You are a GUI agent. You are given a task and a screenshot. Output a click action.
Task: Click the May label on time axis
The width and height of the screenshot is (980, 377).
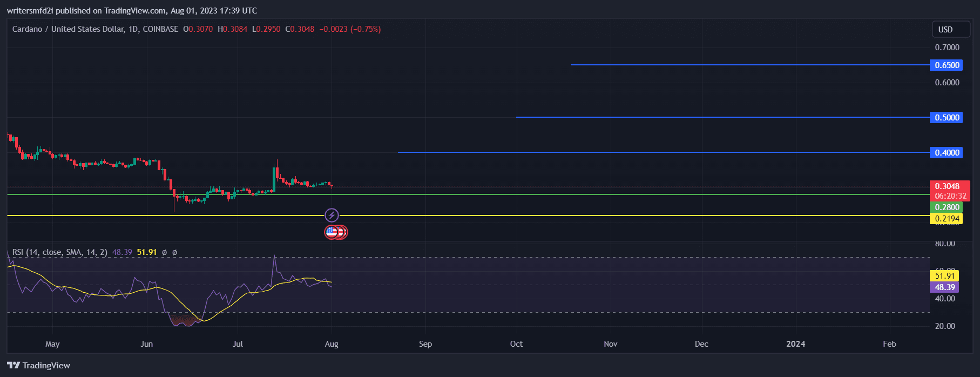click(52, 344)
